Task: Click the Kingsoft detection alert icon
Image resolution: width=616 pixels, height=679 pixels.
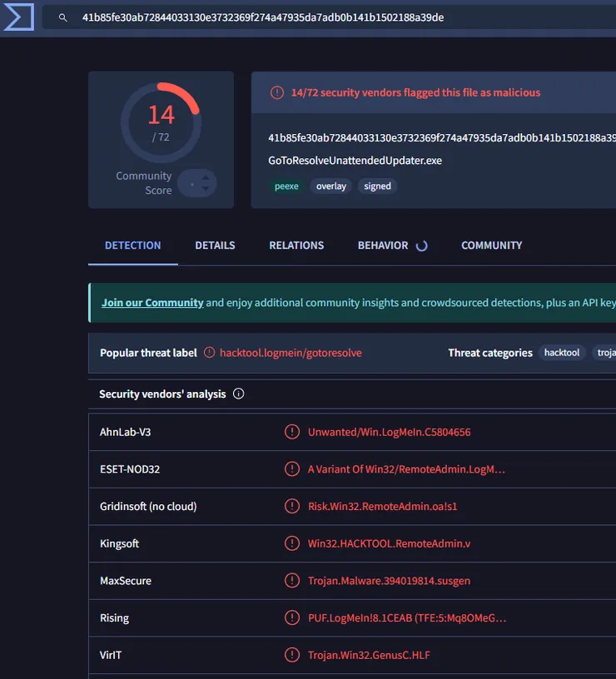Action: point(292,543)
